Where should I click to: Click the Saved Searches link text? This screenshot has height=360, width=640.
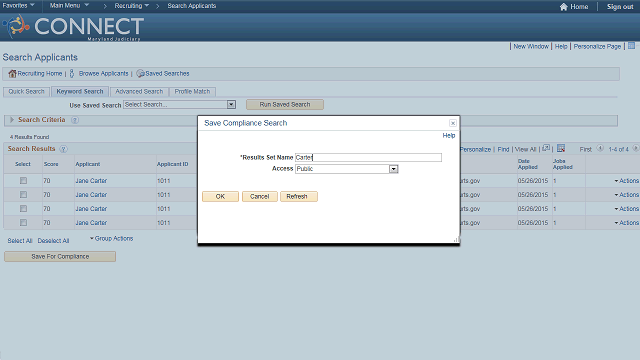(167, 73)
